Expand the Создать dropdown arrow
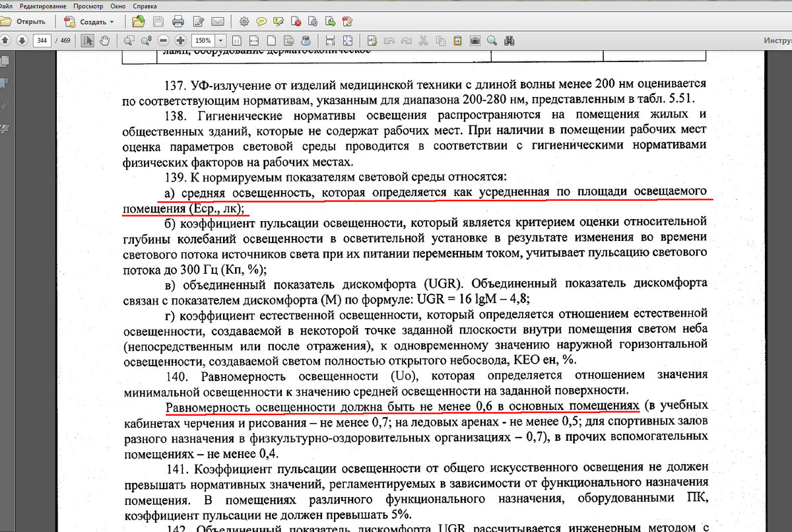Viewport: 792px width, 532px height. [112, 22]
